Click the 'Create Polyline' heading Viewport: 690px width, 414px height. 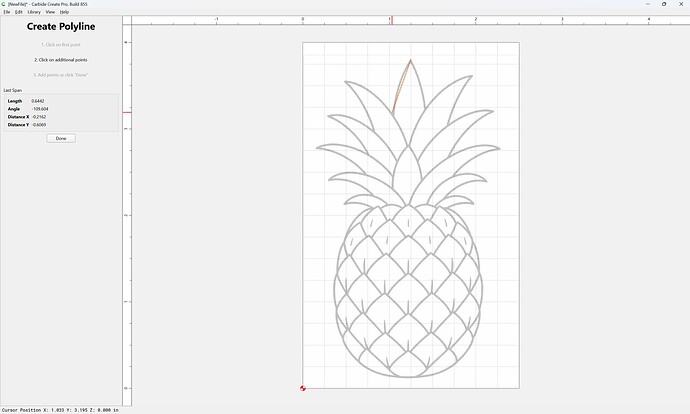[61, 26]
